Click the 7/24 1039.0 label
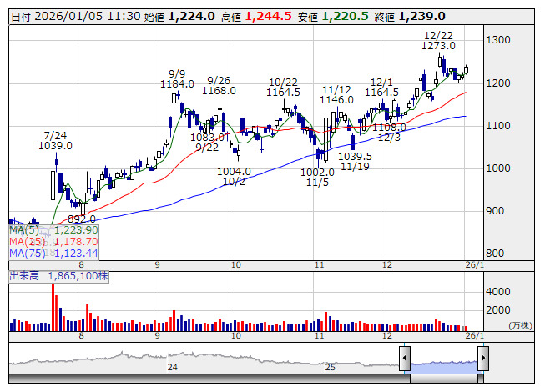This screenshot has width=545, height=392. coord(55,140)
